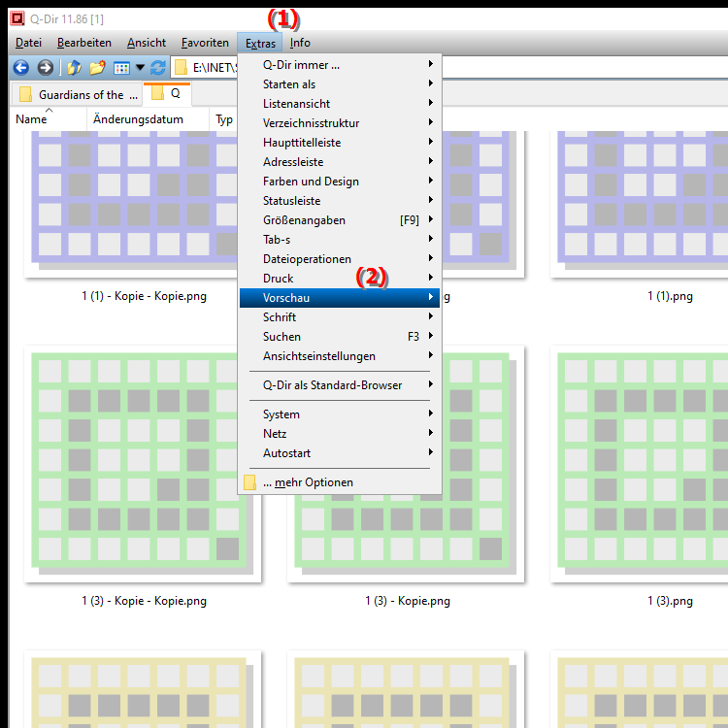The image size is (728, 728).
Task: Open the Datei menu
Action: pyautogui.click(x=28, y=43)
